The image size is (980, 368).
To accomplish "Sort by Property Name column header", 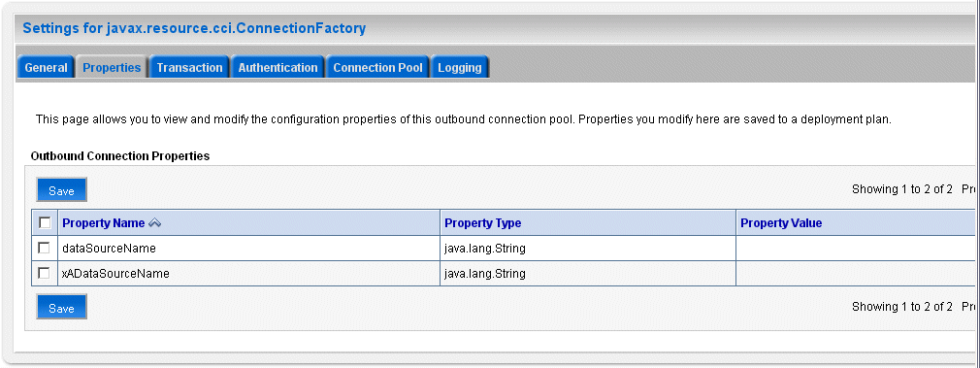I will [x=103, y=222].
